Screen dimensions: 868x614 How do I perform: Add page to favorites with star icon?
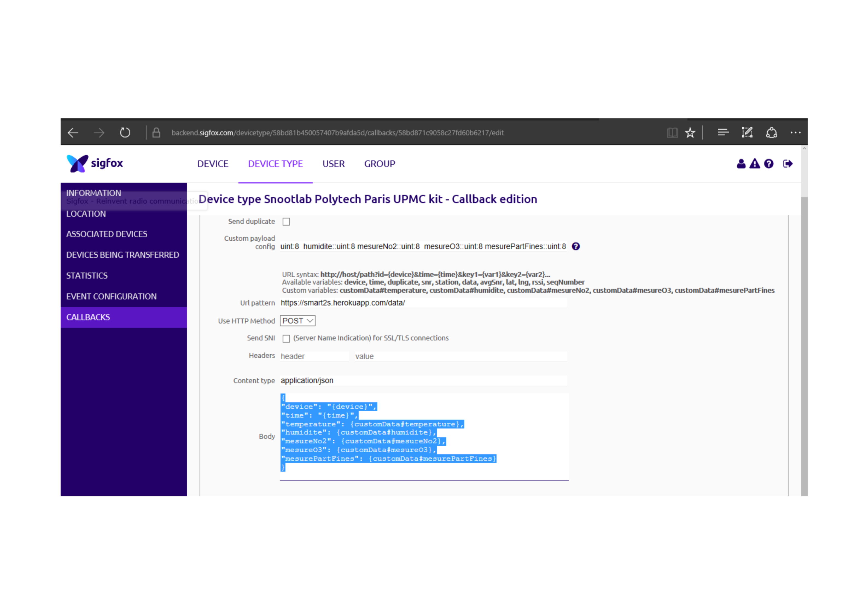coord(690,133)
